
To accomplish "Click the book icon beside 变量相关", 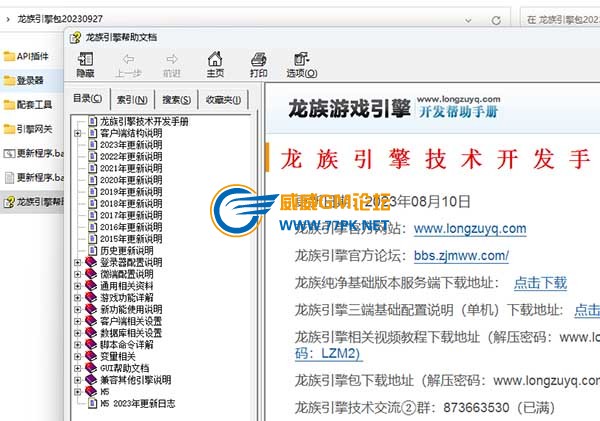I will click(x=91, y=356).
